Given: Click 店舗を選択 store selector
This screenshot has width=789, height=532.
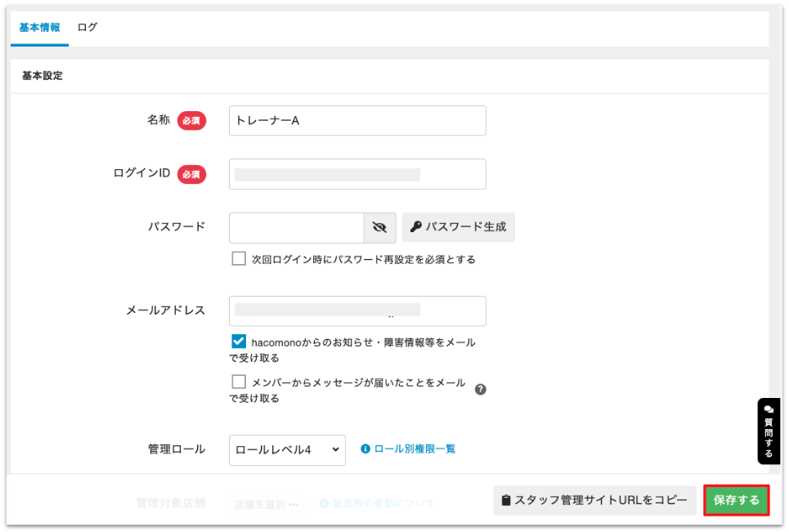Looking at the screenshot, I should (266, 503).
